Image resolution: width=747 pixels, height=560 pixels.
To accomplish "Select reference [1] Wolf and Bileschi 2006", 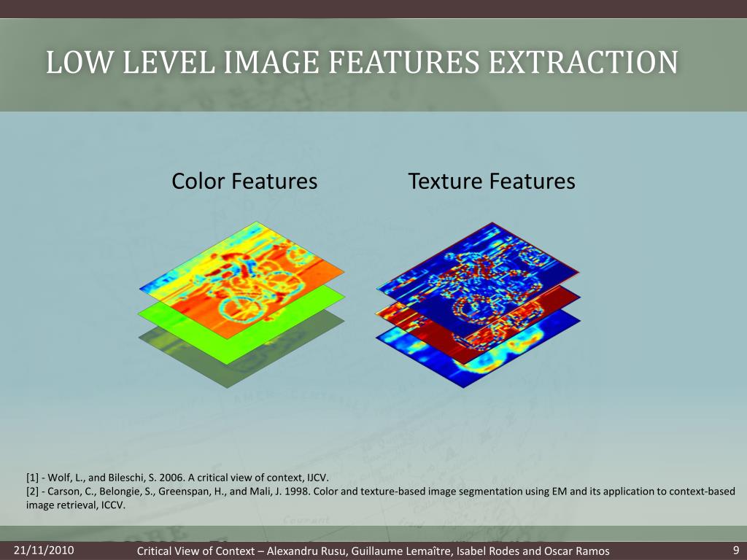I will pos(177,477).
